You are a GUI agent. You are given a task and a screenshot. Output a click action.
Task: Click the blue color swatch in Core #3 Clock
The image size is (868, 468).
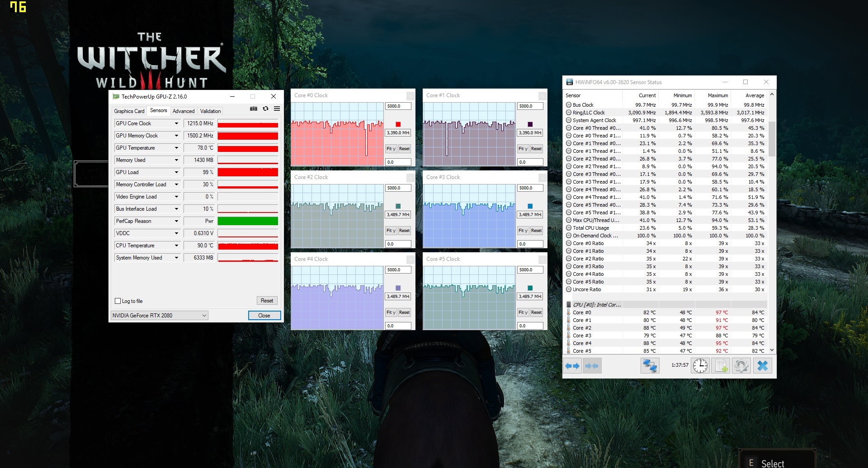click(x=530, y=206)
